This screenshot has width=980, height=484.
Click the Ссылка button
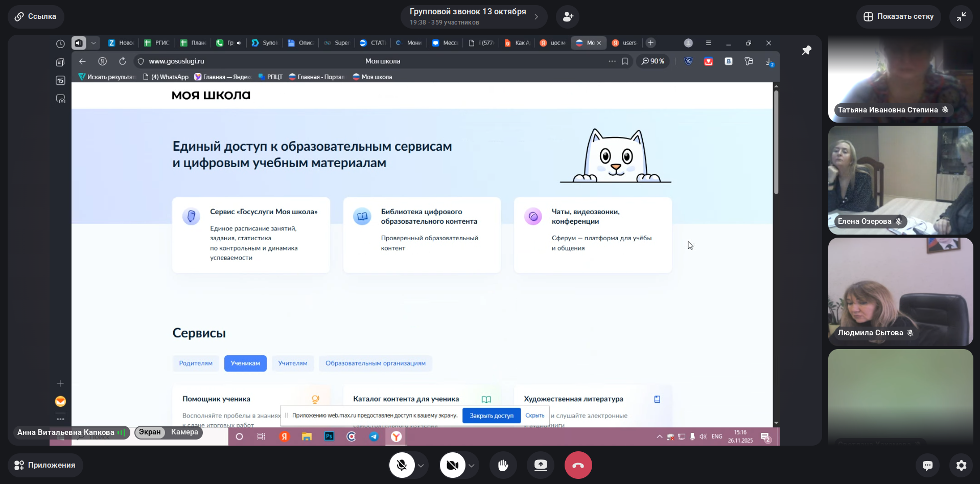pos(36,16)
